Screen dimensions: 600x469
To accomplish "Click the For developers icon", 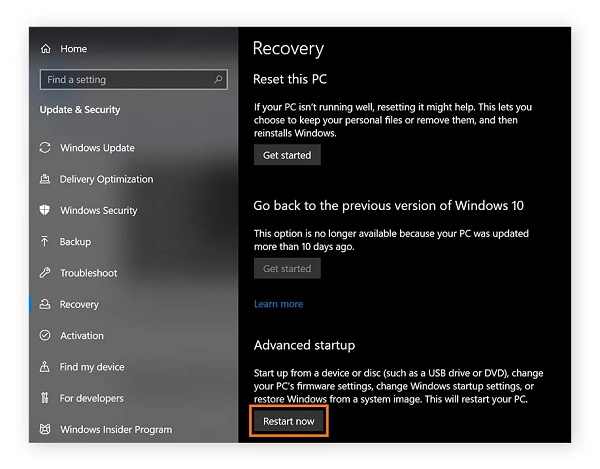I will [x=45, y=398].
